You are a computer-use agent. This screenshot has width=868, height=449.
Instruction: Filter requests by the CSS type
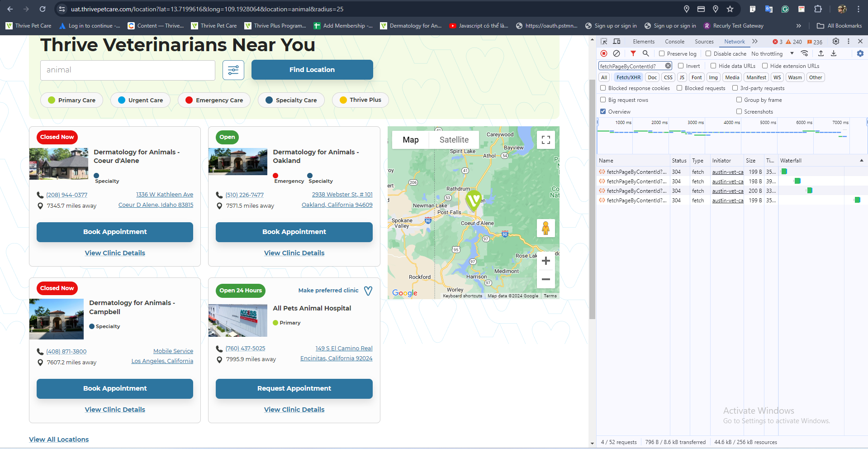[x=669, y=77]
